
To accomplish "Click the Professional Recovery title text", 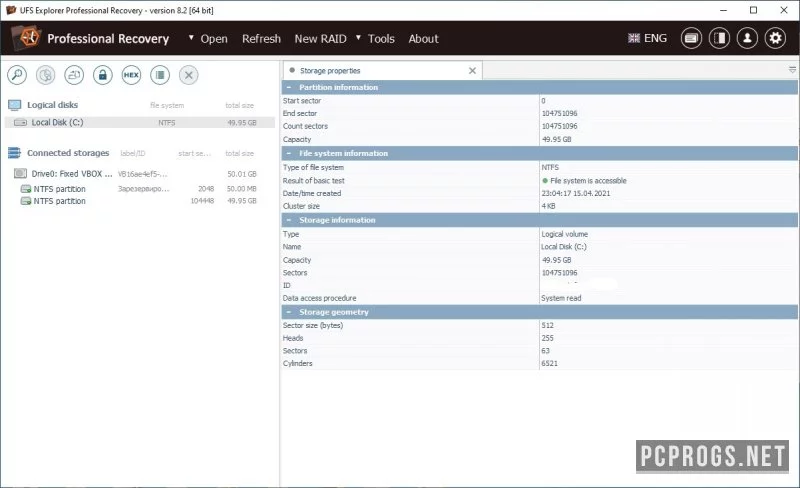I will 108,39.
